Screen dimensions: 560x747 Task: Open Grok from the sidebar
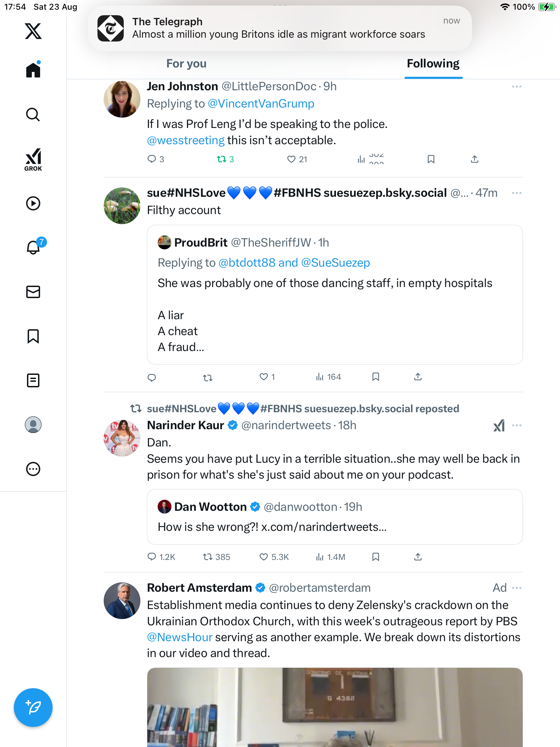pyautogui.click(x=33, y=160)
